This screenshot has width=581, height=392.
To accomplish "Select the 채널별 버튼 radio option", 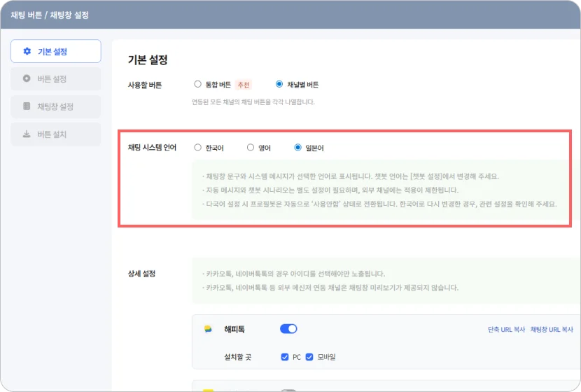I will pyautogui.click(x=279, y=84).
